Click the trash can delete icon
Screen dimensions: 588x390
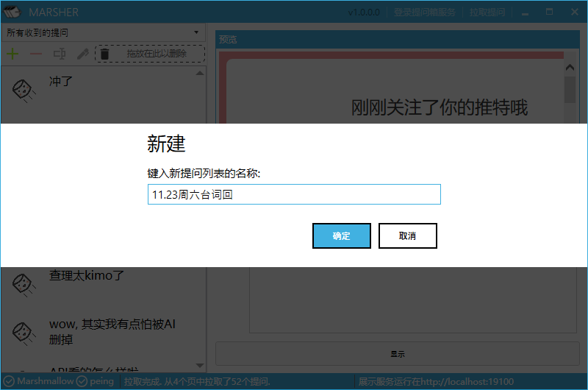[104, 54]
